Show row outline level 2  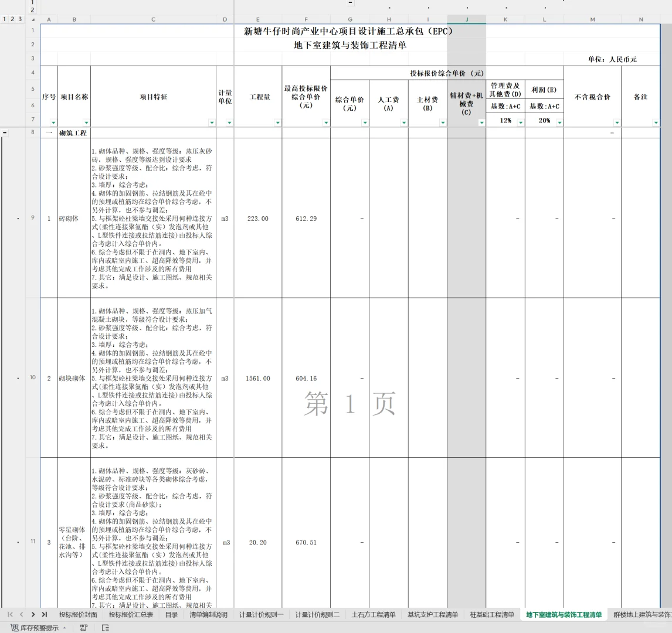click(x=12, y=19)
